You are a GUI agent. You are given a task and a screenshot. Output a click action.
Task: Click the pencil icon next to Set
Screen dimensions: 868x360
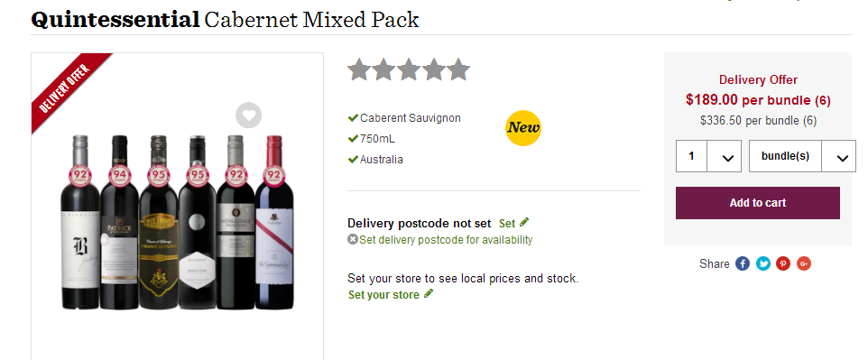click(x=524, y=222)
